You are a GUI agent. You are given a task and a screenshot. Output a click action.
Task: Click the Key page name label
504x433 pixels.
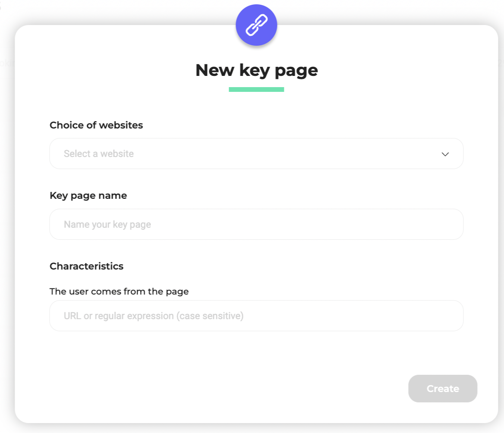point(88,195)
